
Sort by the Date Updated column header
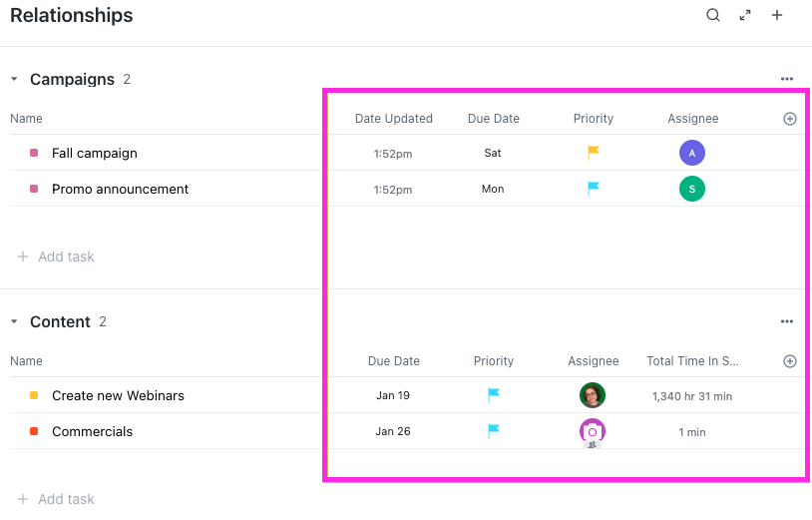tap(393, 119)
